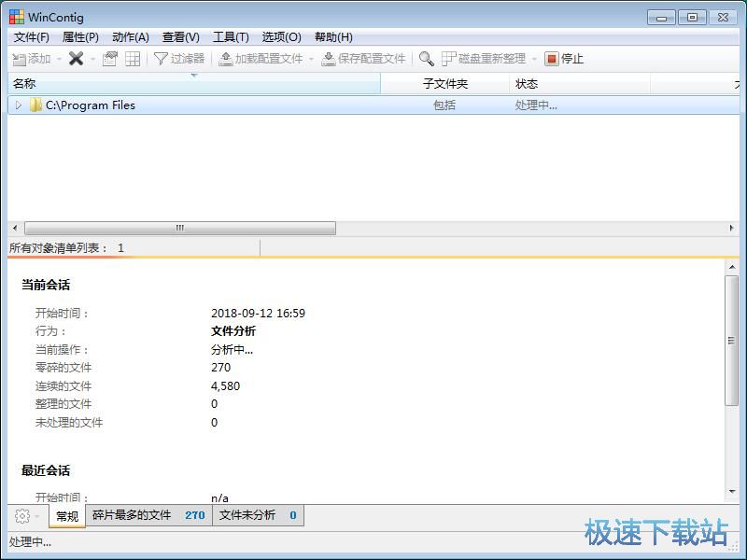The height and width of the screenshot is (560, 747).
Task: Expand the C:\Program Files tree item
Action: pos(17,105)
